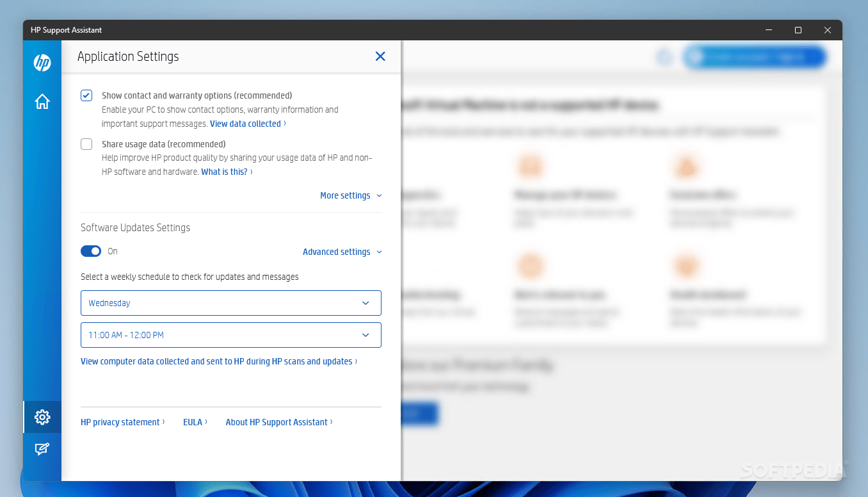Click the blurred bell icon in the header
The image size is (868, 497).
pyautogui.click(x=665, y=57)
